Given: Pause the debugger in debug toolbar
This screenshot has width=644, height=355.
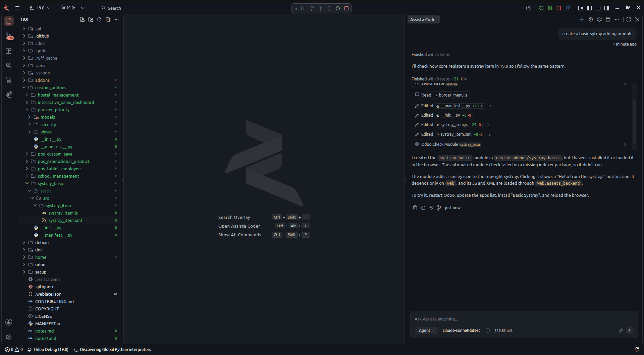Looking at the screenshot, I should [x=303, y=8].
